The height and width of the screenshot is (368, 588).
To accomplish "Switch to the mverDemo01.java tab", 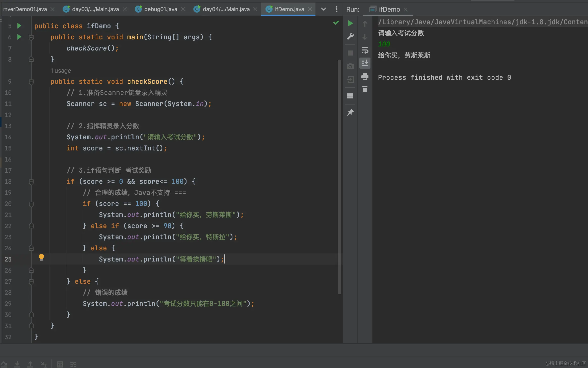I will [x=25, y=9].
